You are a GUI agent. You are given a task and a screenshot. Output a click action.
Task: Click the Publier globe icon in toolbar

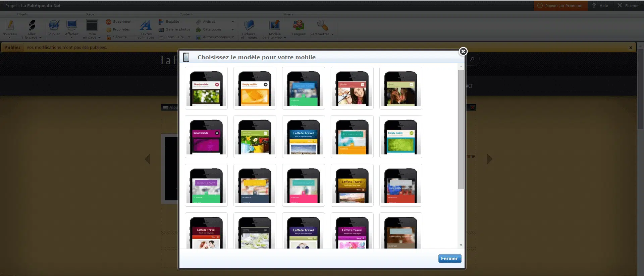[54, 26]
